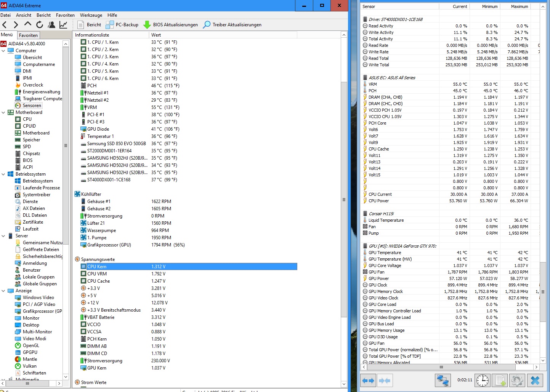
Task: Go forward with the AIDA64 forward arrow
Action: click(x=16, y=25)
